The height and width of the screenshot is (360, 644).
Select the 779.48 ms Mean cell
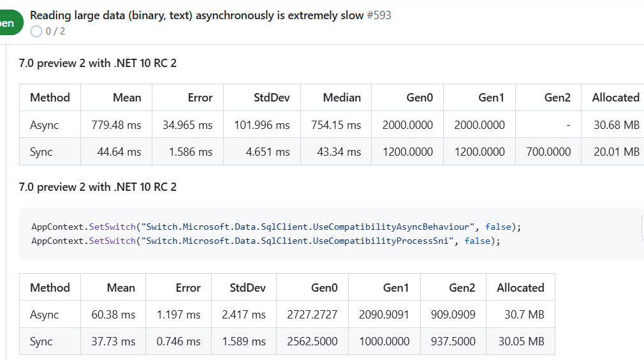(x=116, y=125)
